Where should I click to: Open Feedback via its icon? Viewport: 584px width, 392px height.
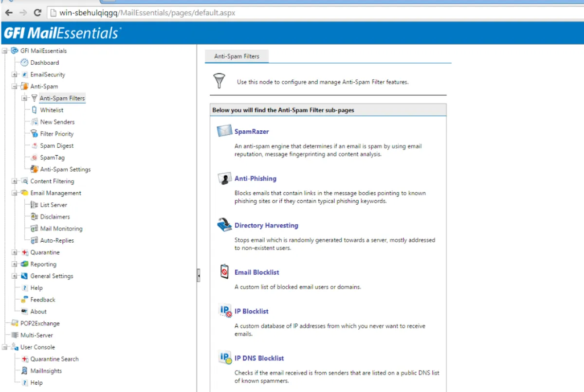(x=25, y=300)
